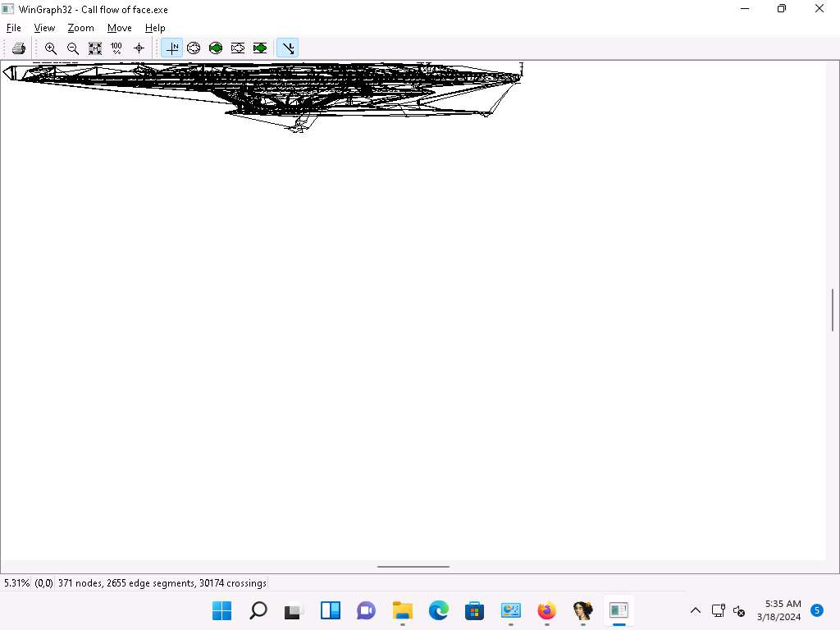The width and height of the screenshot is (840, 630).
Task: Open the View menu
Action: pyautogui.click(x=44, y=28)
